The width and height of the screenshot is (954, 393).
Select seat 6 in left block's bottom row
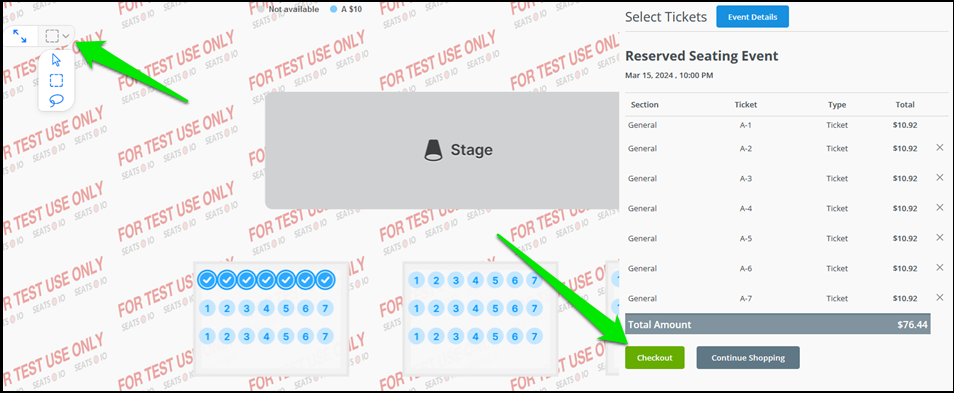click(x=305, y=336)
